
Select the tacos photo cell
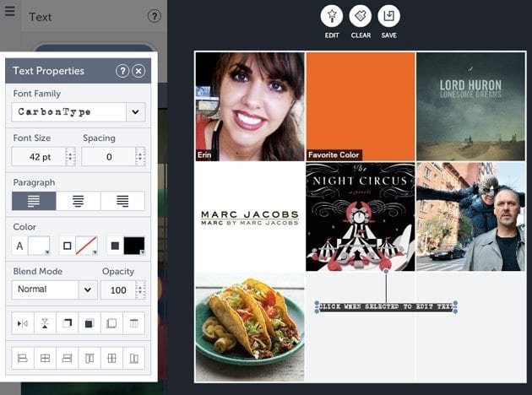coord(250,327)
